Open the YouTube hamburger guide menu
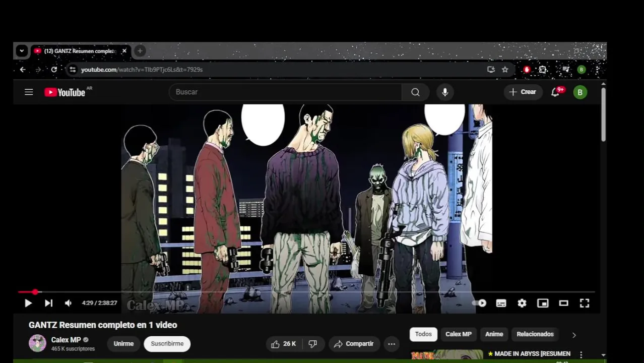The image size is (644, 363). [29, 92]
